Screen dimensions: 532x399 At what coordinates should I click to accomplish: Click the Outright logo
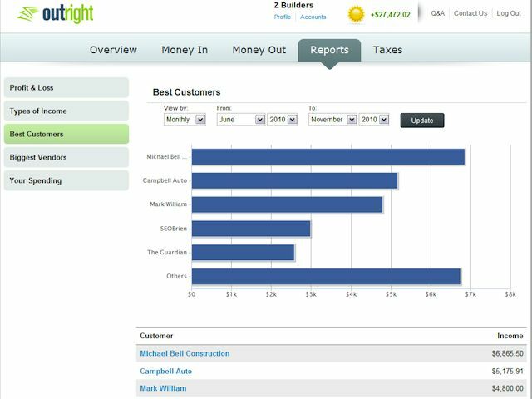[x=55, y=14]
